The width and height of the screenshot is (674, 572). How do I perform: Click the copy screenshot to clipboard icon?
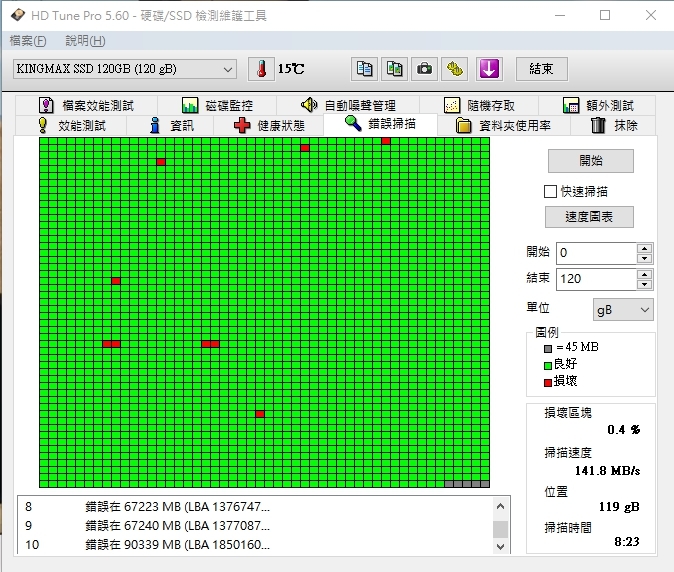(x=394, y=69)
